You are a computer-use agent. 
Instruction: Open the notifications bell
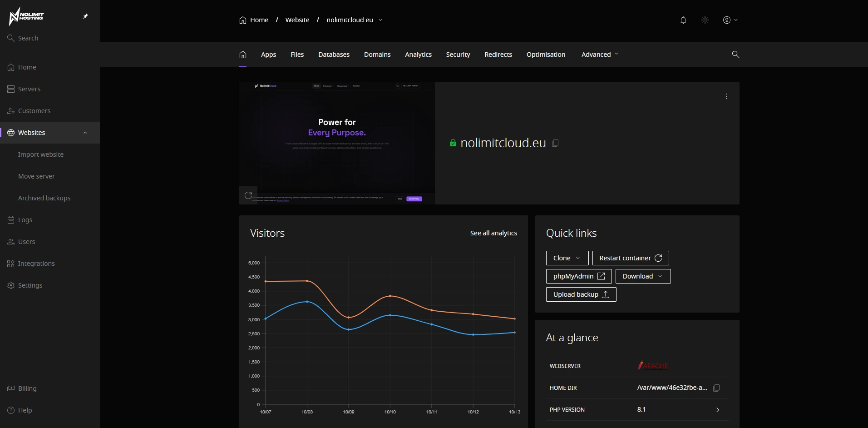click(683, 20)
